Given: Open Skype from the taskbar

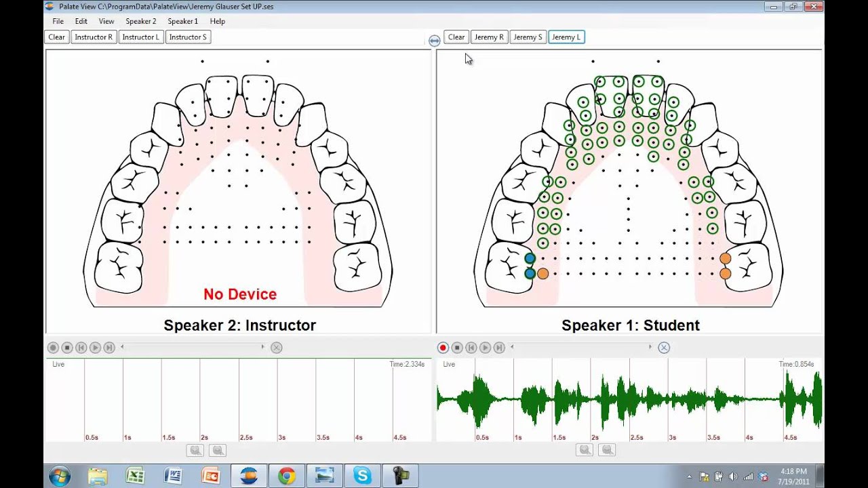Looking at the screenshot, I should [362, 476].
